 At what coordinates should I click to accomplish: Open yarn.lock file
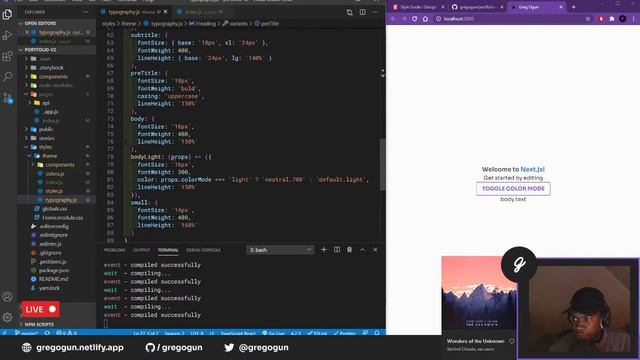click(x=49, y=288)
